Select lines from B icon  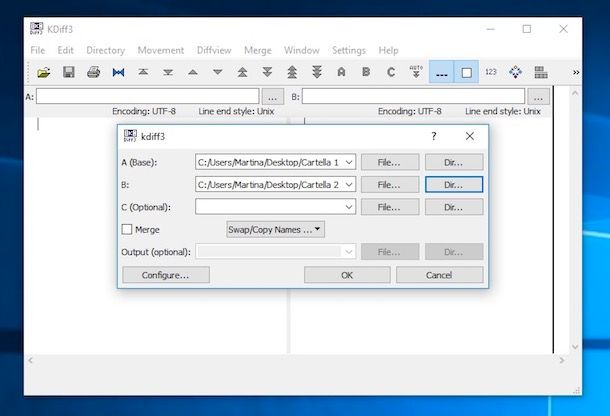point(366,72)
